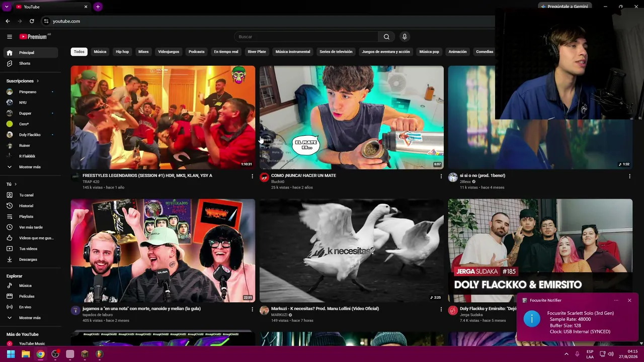Viewport: 644px width, 362px height.
Task: Open the Tú section heading
Action: click(x=12, y=185)
